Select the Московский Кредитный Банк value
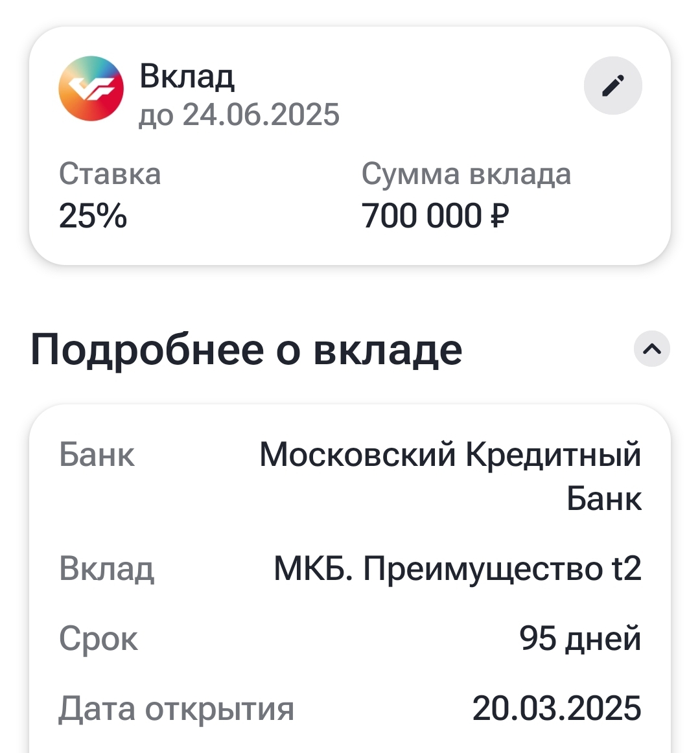This screenshot has width=700, height=753. 450,476
